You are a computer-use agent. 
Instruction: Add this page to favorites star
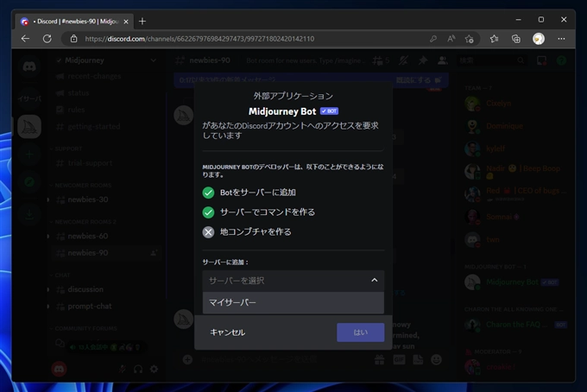pos(469,39)
